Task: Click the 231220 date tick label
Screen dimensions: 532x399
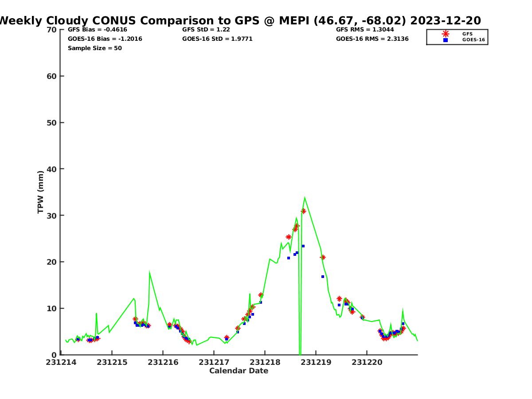Action: coord(367,362)
